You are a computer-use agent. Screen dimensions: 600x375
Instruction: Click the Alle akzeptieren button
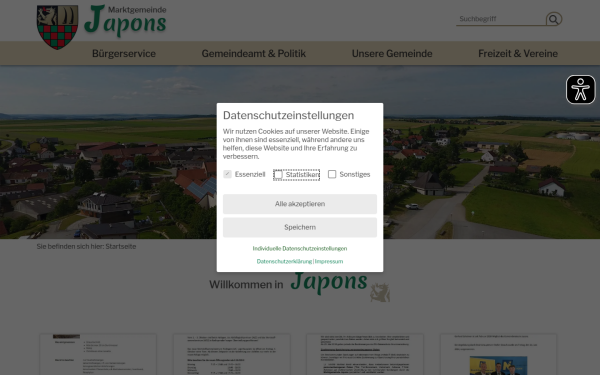tap(300, 204)
